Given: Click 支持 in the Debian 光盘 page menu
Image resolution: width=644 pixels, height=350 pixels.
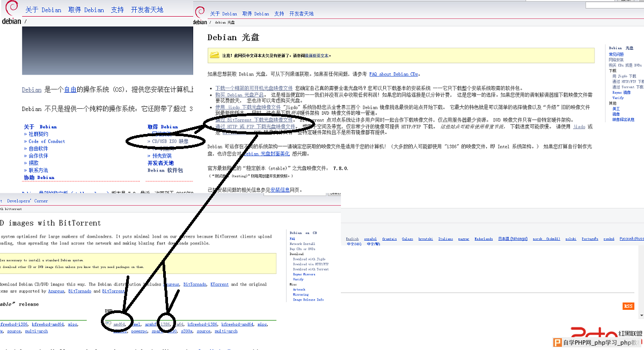Looking at the screenshot, I should coord(279,14).
